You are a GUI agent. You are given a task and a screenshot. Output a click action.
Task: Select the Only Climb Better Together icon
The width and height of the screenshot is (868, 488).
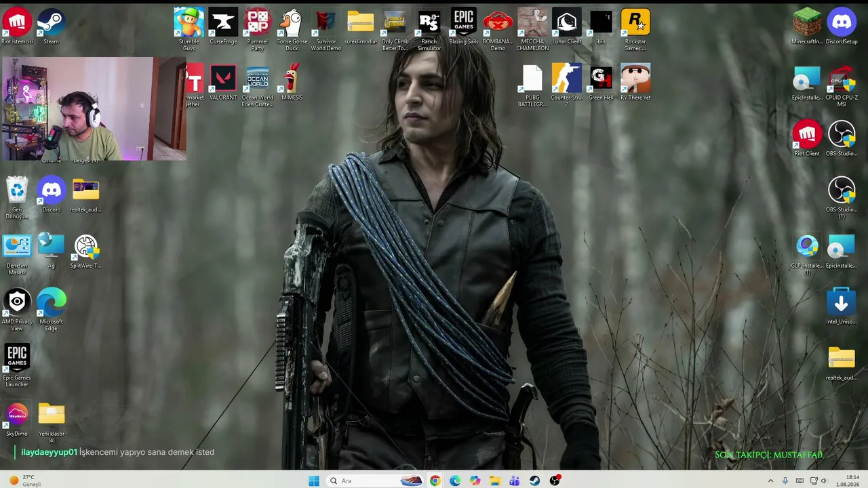[x=395, y=29]
